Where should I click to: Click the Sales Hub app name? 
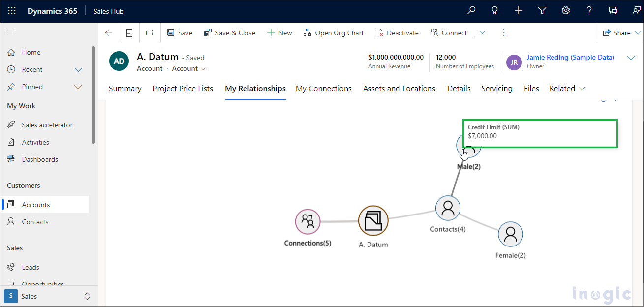click(109, 11)
